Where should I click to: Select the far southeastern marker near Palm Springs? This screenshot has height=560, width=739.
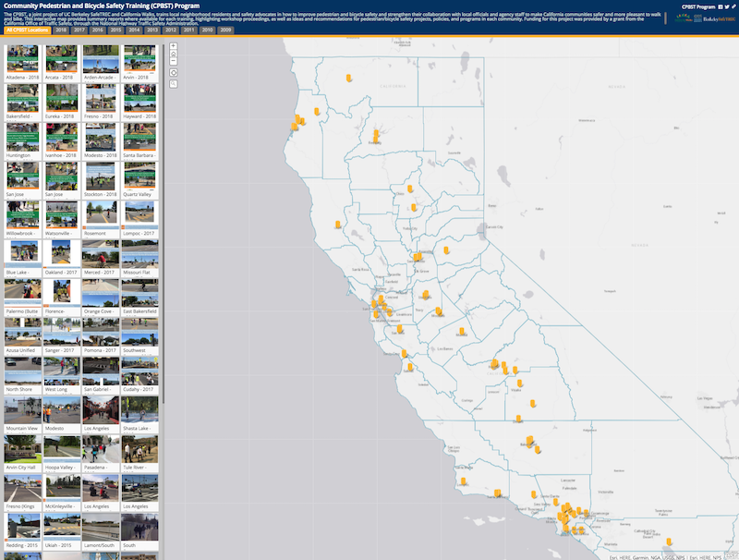pos(669,542)
